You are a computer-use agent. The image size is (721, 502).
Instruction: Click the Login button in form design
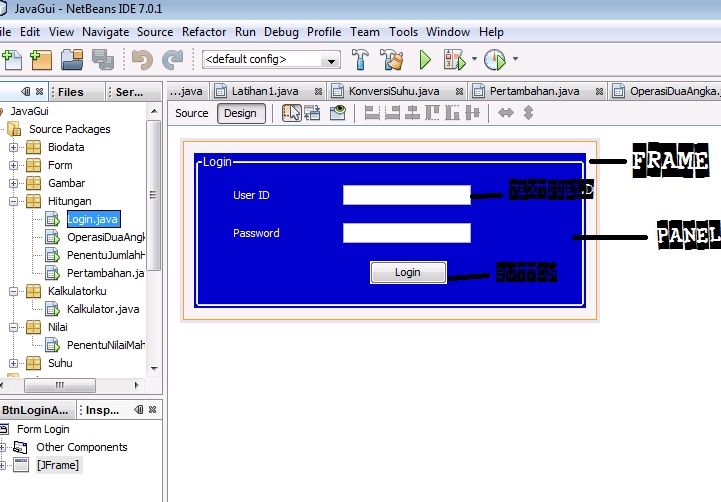(408, 273)
